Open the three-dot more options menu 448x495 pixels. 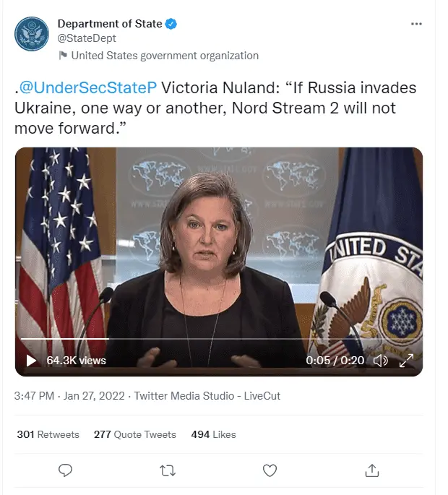(x=416, y=24)
